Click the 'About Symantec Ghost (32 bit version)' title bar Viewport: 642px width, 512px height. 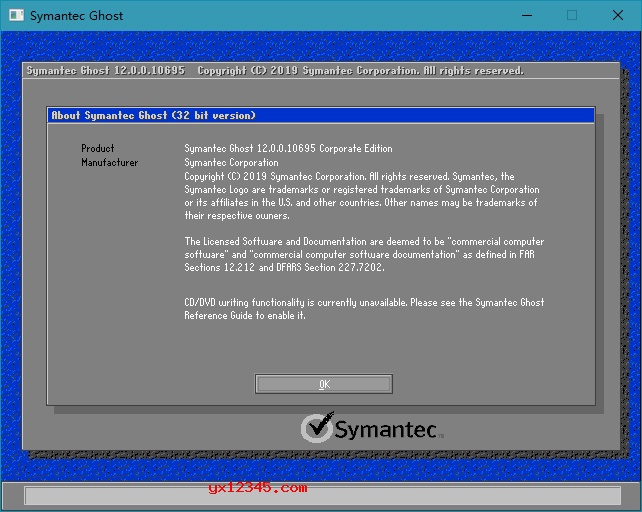click(x=321, y=116)
